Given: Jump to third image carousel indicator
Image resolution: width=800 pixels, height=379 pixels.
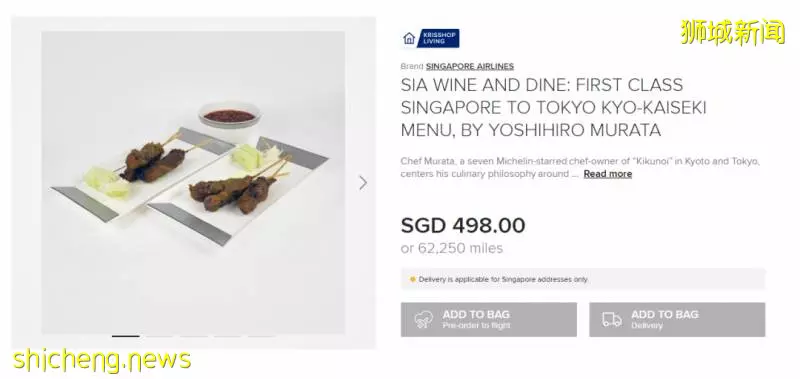Looking at the screenshot, I should click(x=194, y=336).
